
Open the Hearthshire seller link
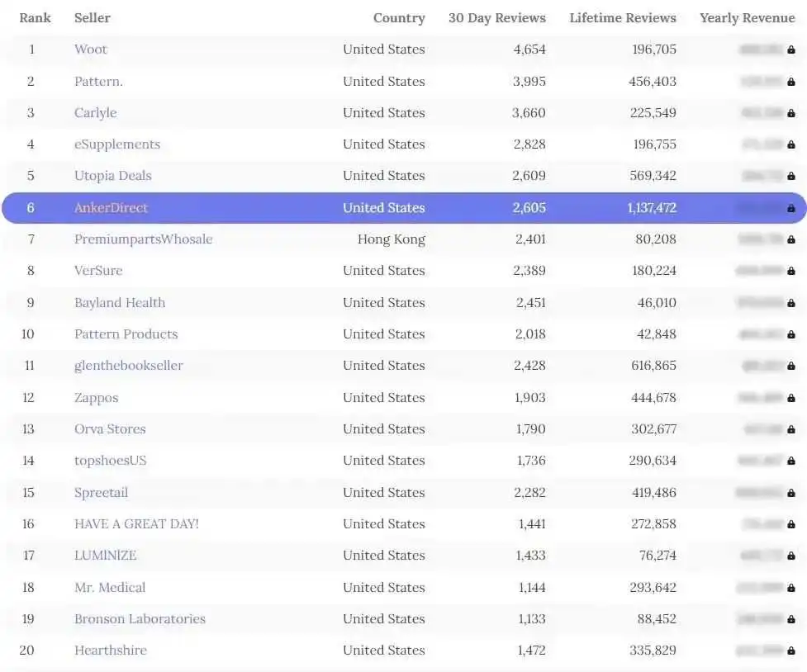point(110,651)
